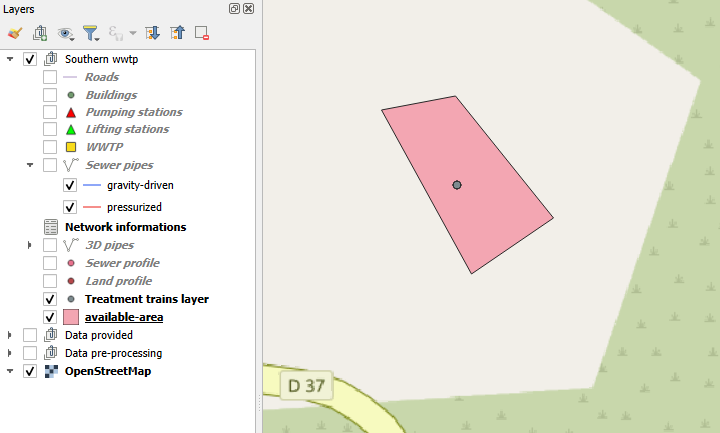The width and height of the screenshot is (720, 433).
Task: Expand the 3D pipes layer
Action: pos(30,245)
